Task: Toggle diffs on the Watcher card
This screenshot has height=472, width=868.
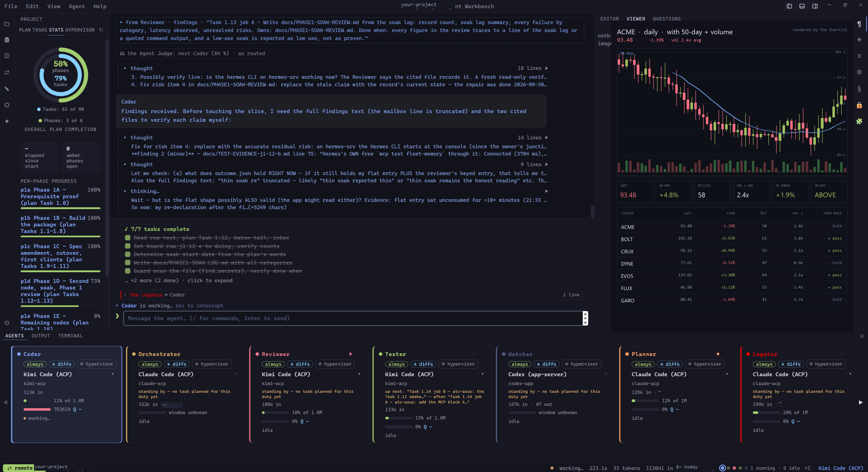Action: point(546,364)
